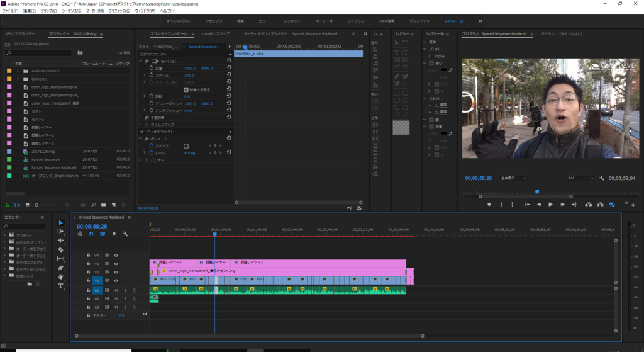Click the transparent background swatch in Legacy title

pyautogui.click(x=401, y=128)
